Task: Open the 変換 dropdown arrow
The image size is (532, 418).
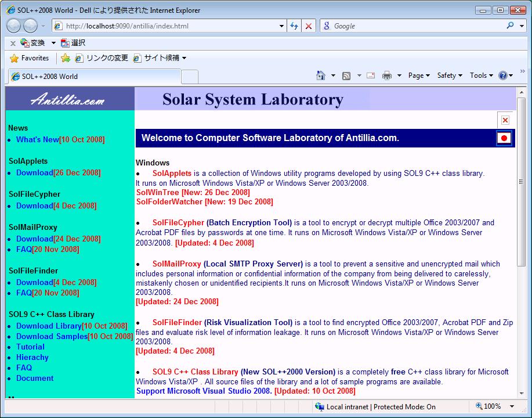Action: pyautogui.click(x=53, y=43)
